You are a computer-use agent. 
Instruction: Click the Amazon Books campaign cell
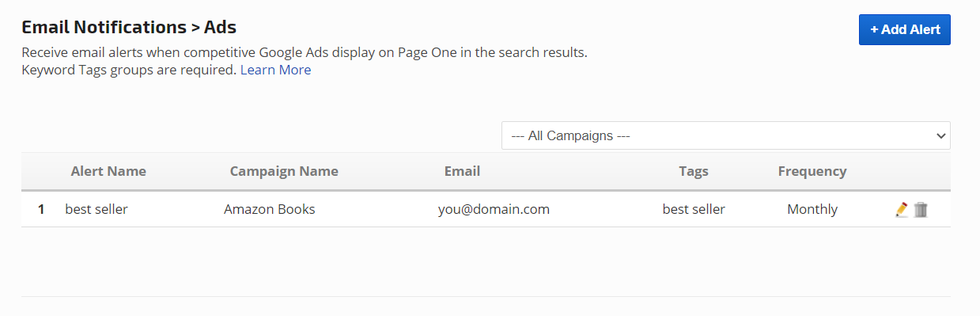(x=270, y=209)
